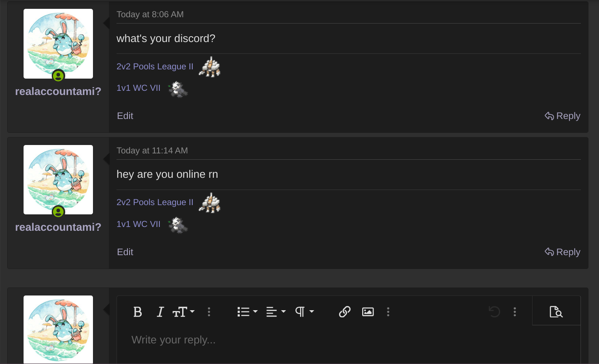The image size is (599, 364).
Task: Open more insert options menu
Action: (388, 312)
